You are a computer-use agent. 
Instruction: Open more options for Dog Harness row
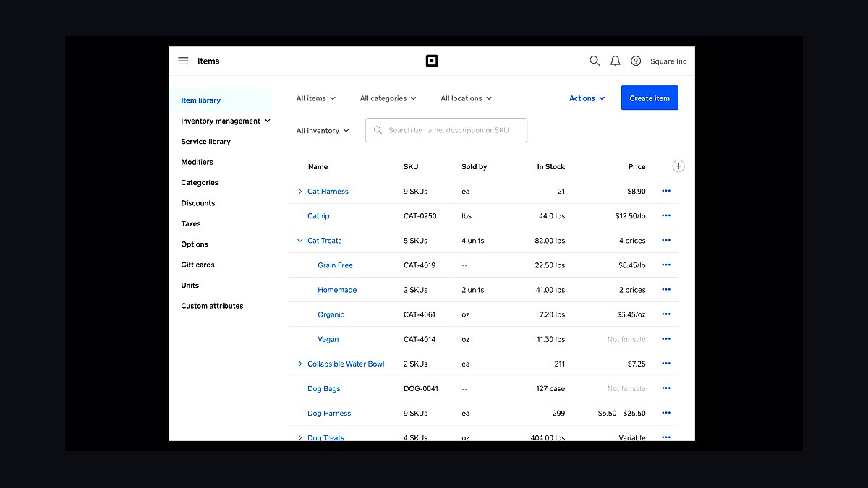666,413
